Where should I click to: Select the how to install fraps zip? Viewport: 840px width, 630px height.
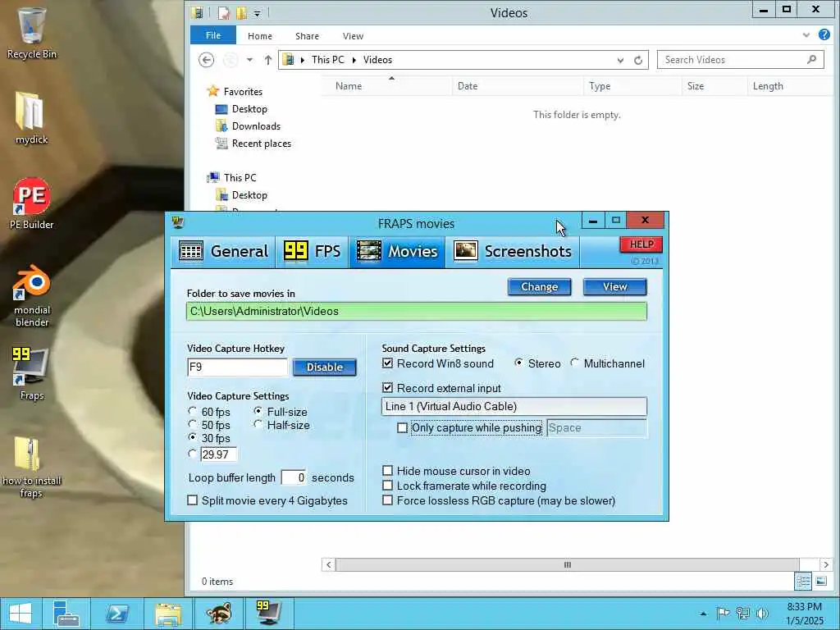pyautogui.click(x=31, y=467)
